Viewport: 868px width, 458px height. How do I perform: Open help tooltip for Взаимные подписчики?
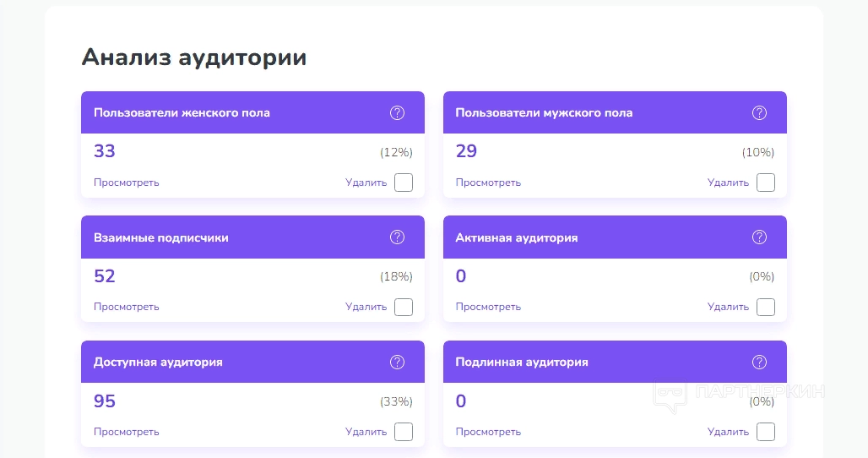(x=397, y=237)
